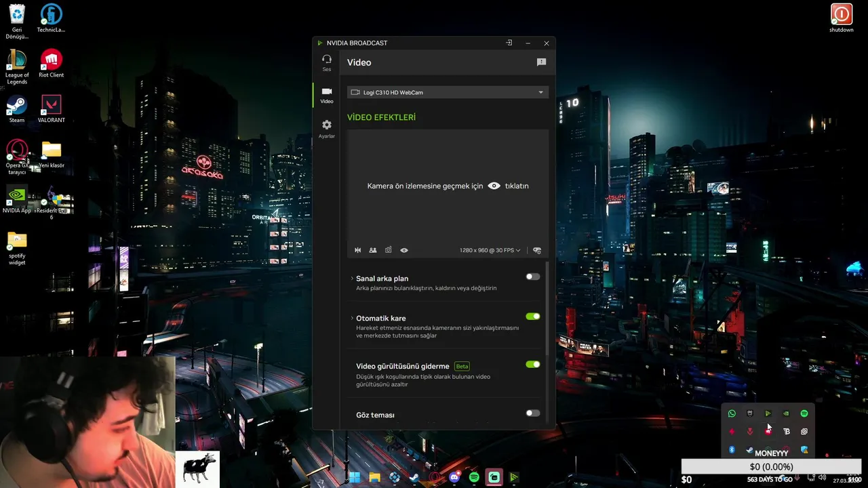Take a camera snapshot with camera icon
The image size is (868, 488).
389,250
